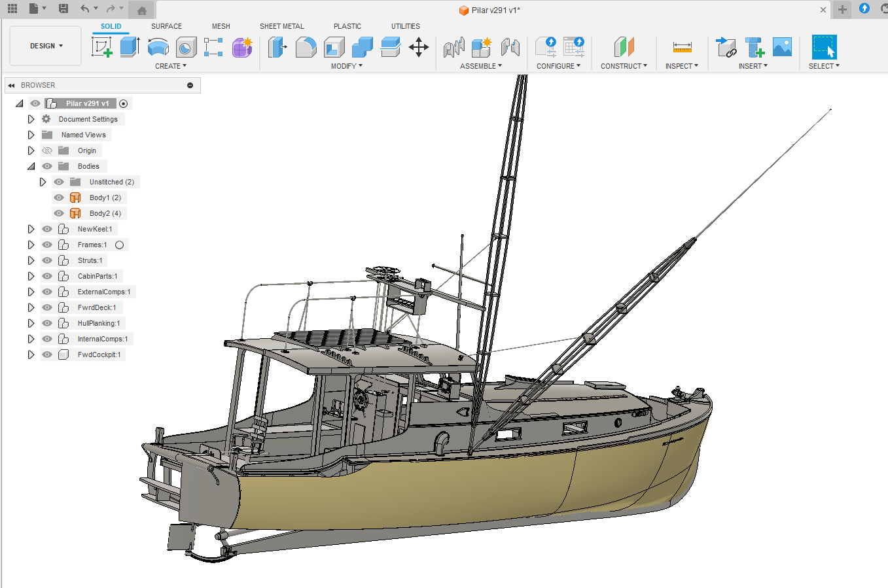Click the Configure model icon

546,47
